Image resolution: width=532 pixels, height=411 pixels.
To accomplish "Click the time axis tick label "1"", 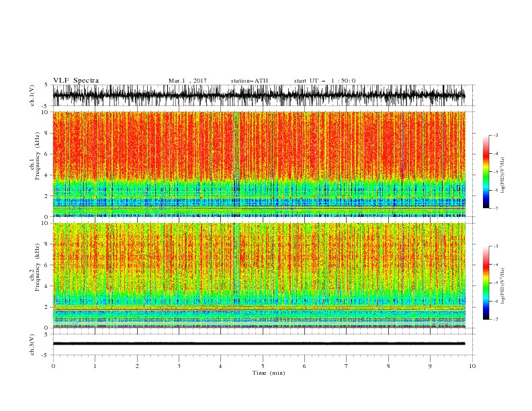I will pyautogui.click(x=95, y=366).
